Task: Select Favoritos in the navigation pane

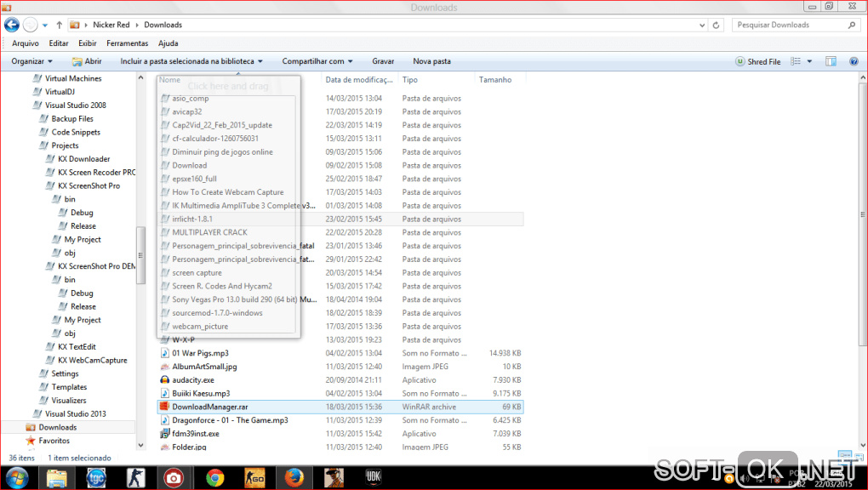Action: 54,441
